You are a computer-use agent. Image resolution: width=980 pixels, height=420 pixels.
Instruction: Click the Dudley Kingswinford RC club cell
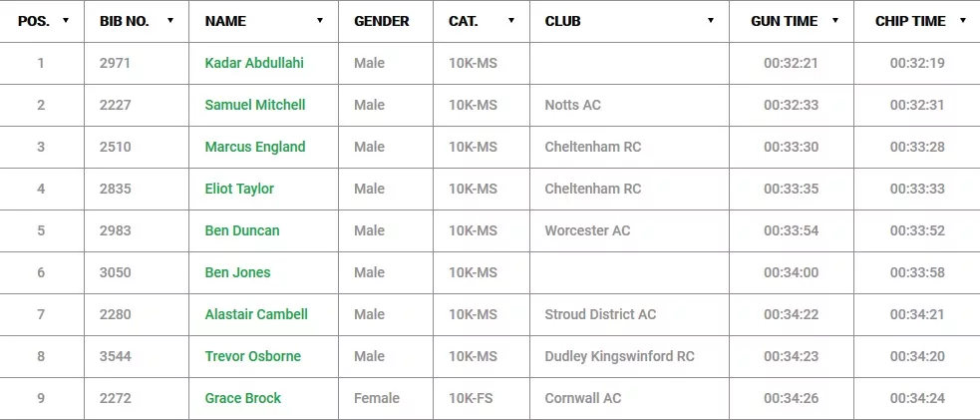pyautogui.click(x=619, y=356)
